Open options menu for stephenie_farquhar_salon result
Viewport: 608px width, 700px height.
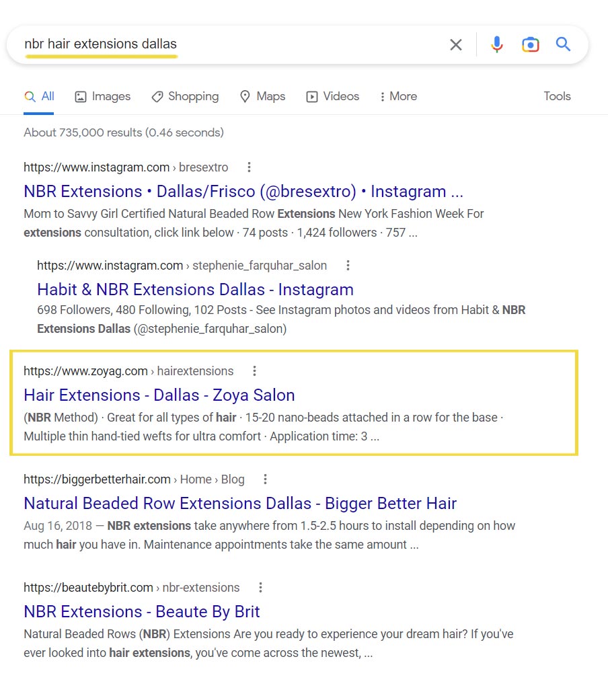coord(348,266)
